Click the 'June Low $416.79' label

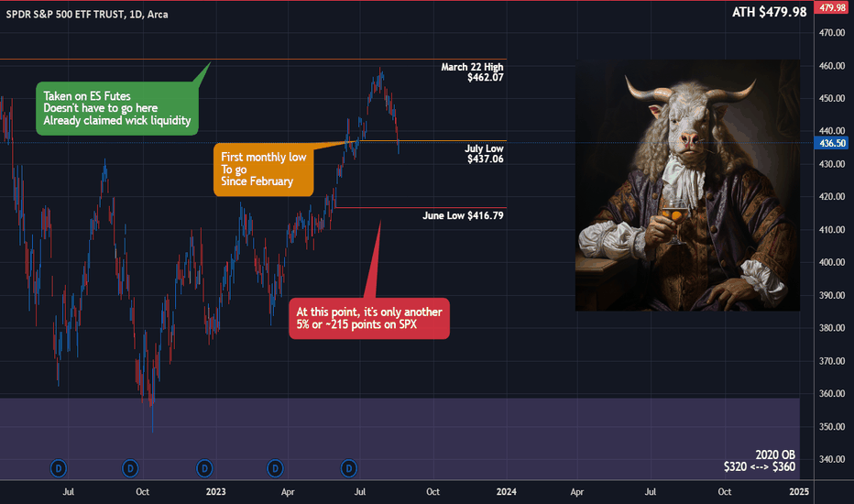point(463,215)
